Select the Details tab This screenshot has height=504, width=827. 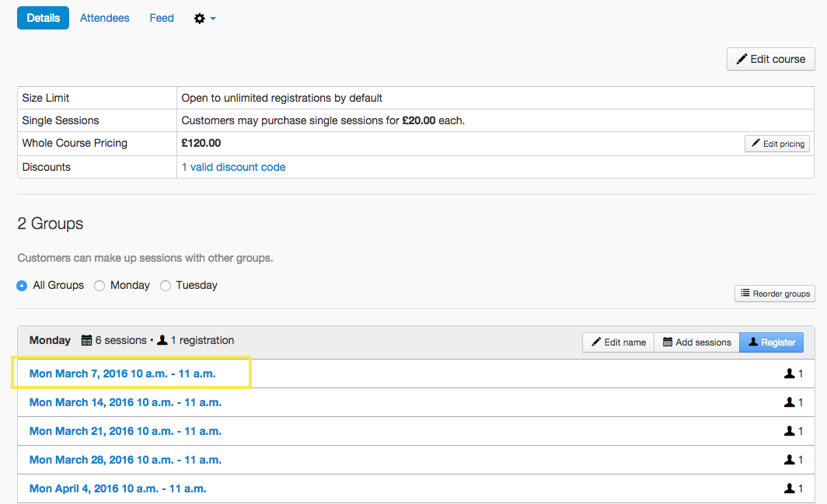tap(43, 18)
